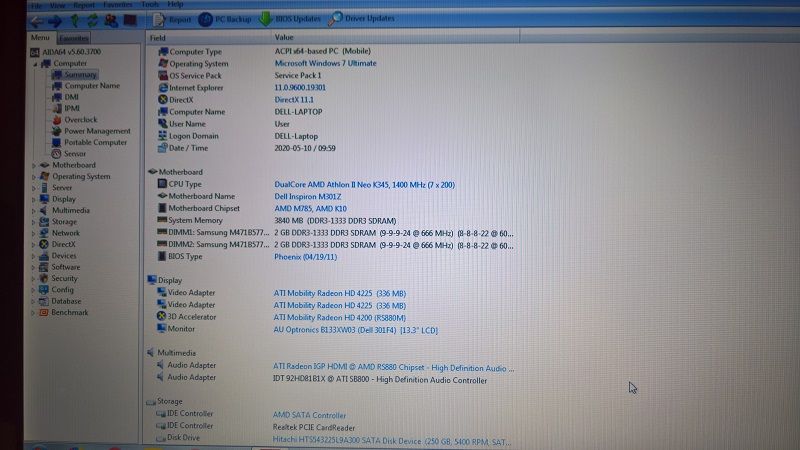The image size is (800, 450).
Task: Select the AIDA64 v5.60.3700 root node
Action: [65, 52]
